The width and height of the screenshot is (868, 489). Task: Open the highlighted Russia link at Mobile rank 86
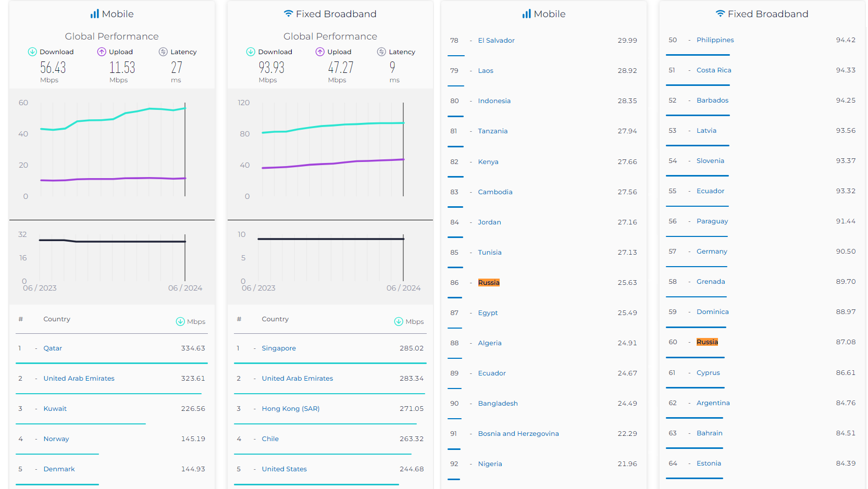[489, 283]
